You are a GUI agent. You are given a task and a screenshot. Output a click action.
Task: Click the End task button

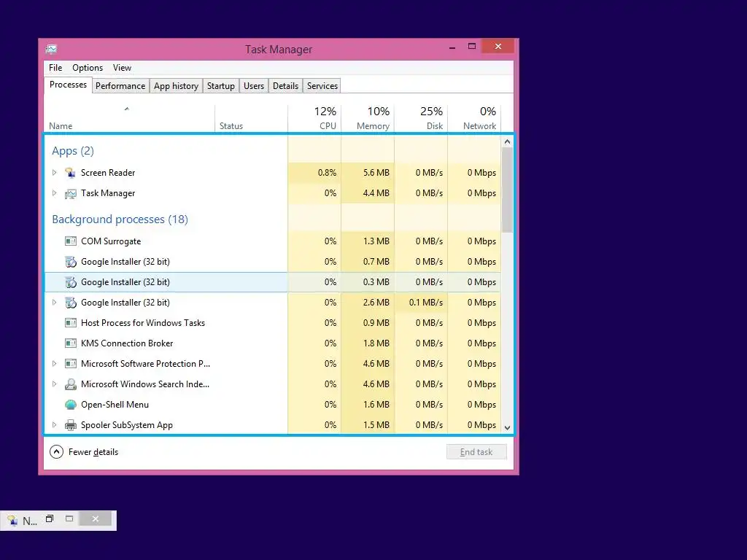(476, 452)
